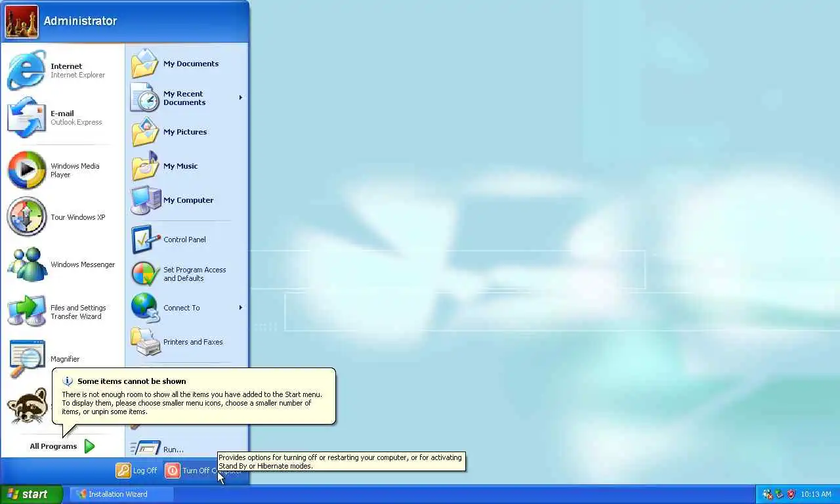Click the 10:13 AM clock
840x504 pixels.
point(816,494)
